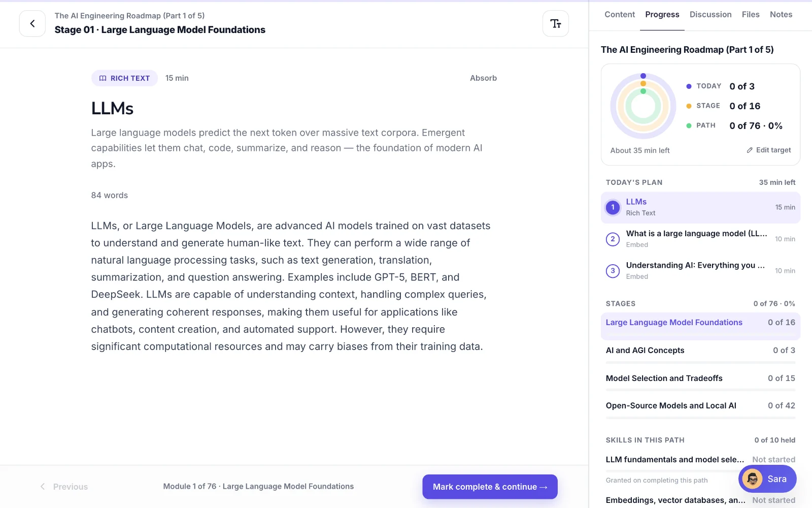Viewport: 812px width, 508px height.
Task: Select step 1 circle for LLMs
Action: point(613,207)
